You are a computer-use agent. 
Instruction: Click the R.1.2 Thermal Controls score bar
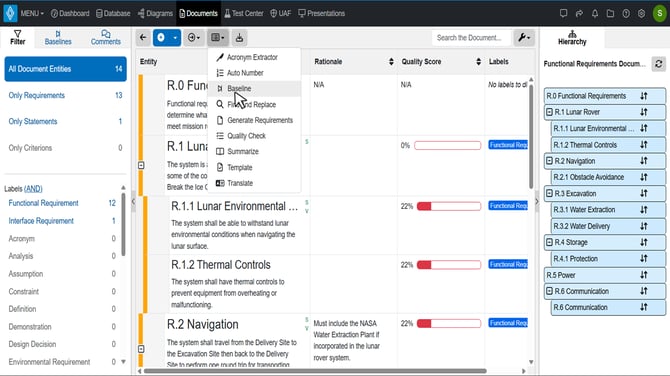449,265
